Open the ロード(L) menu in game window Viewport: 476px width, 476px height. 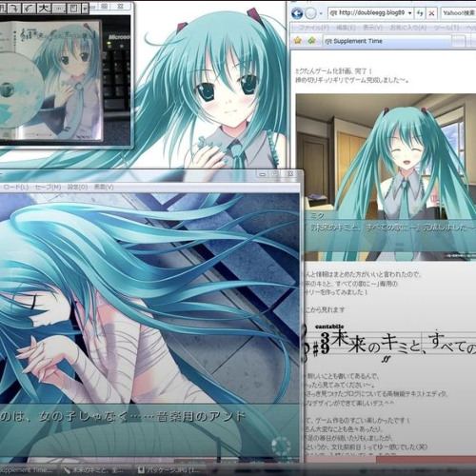pos(16,187)
